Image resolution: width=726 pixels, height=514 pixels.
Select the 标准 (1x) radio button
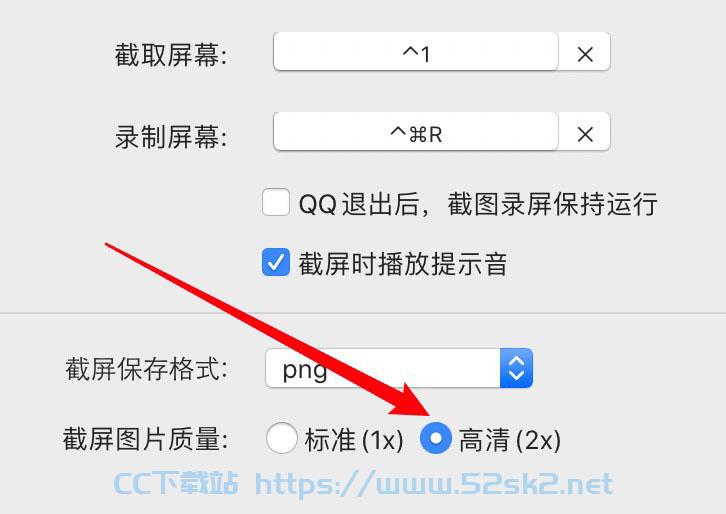(282, 438)
